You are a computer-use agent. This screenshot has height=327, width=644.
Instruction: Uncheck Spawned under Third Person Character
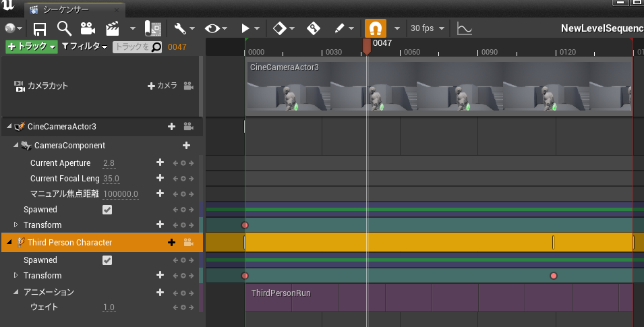point(107,260)
